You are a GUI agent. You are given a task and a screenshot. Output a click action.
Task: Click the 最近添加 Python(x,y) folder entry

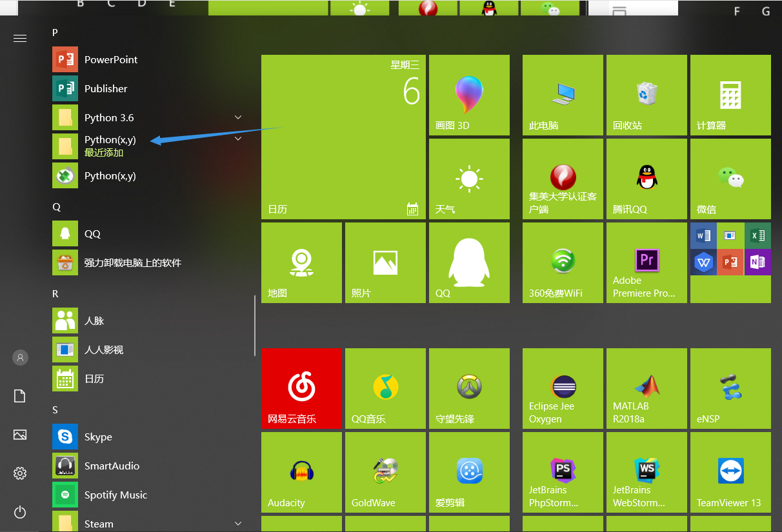[148, 146]
